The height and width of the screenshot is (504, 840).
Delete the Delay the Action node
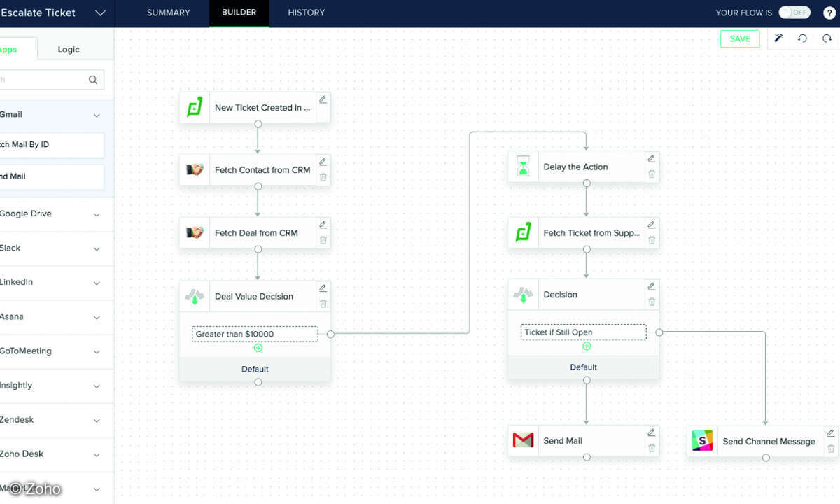pos(651,174)
